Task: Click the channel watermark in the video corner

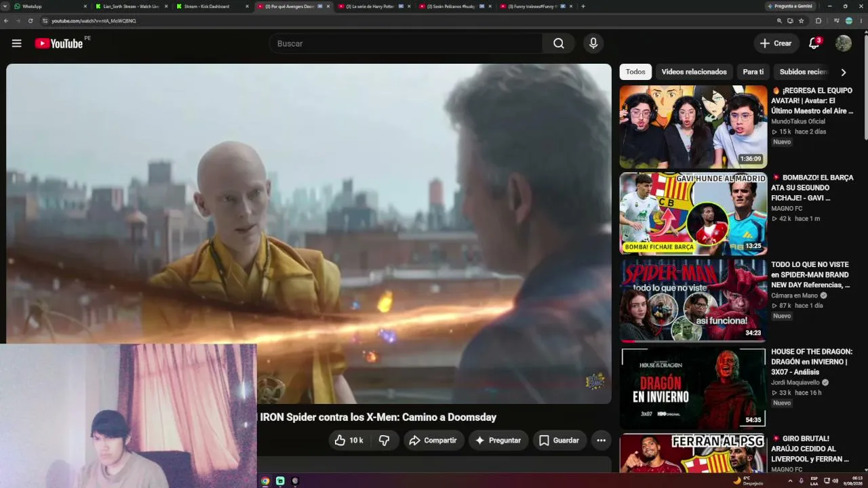Action: pyautogui.click(x=595, y=381)
